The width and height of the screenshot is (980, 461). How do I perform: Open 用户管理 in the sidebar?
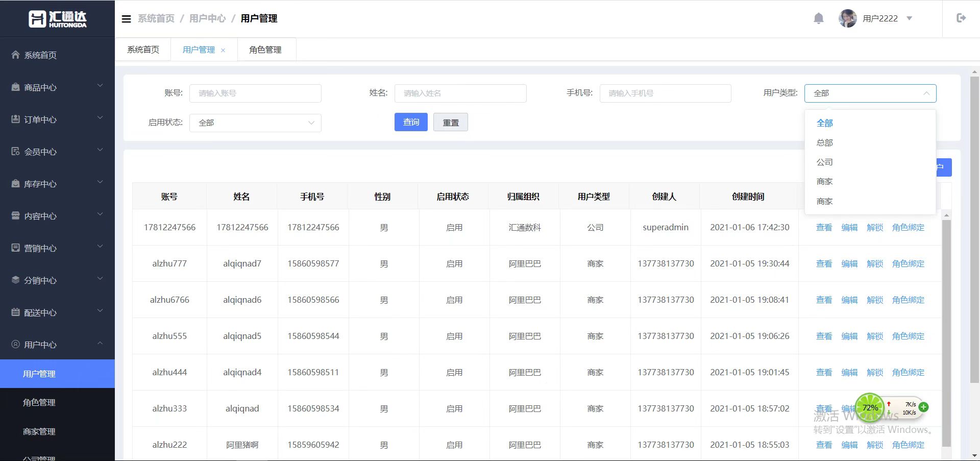57,374
